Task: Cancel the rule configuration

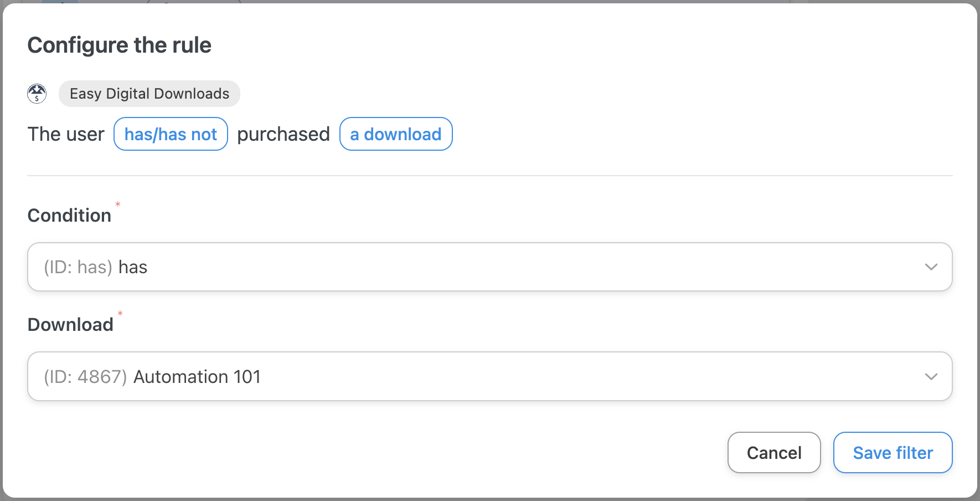Action: (x=773, y=453)
